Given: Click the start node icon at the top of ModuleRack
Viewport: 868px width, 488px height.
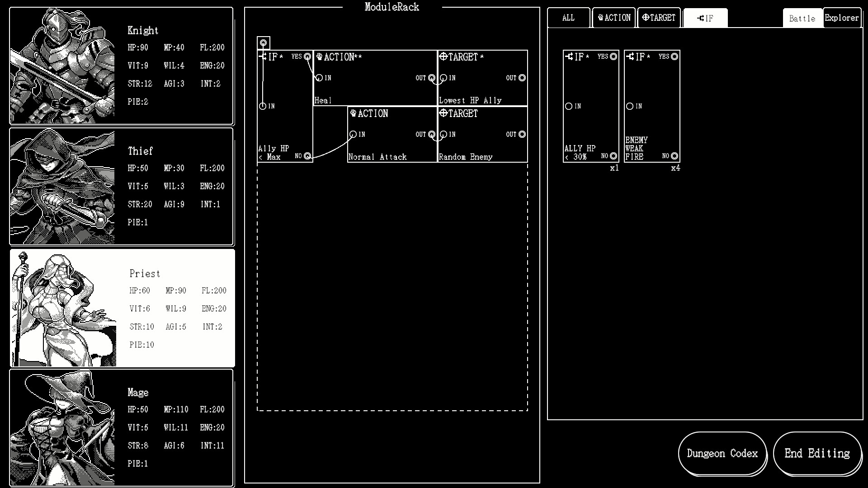Looking at the screenshot, I should pos(263,42).
